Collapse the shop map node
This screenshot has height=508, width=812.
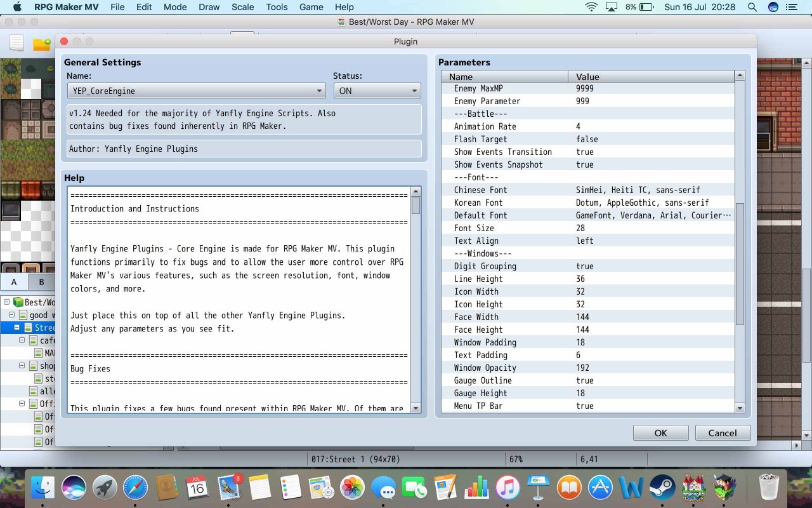click(x=22, y=366)
